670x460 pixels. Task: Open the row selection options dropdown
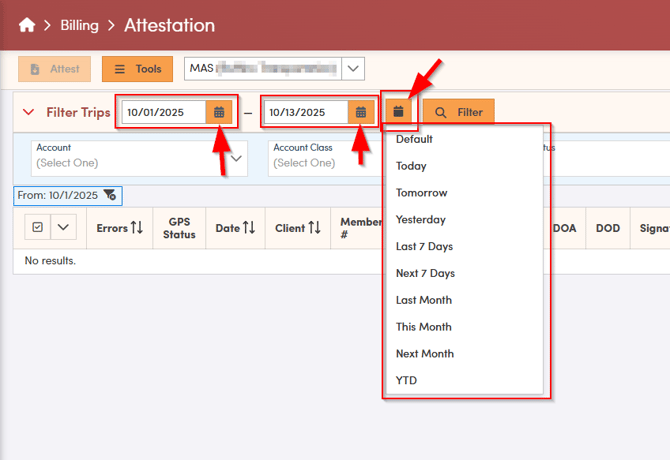click(x=63, y=228)
